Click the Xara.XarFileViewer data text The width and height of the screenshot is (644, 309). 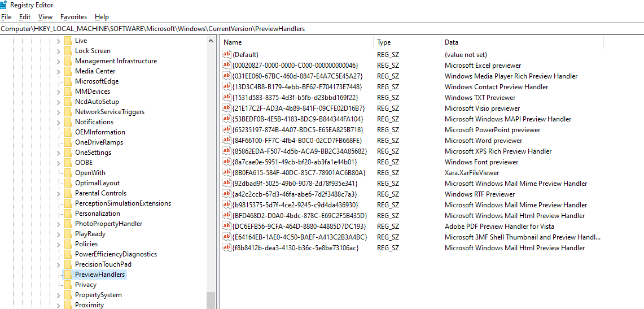click(472, 173)
